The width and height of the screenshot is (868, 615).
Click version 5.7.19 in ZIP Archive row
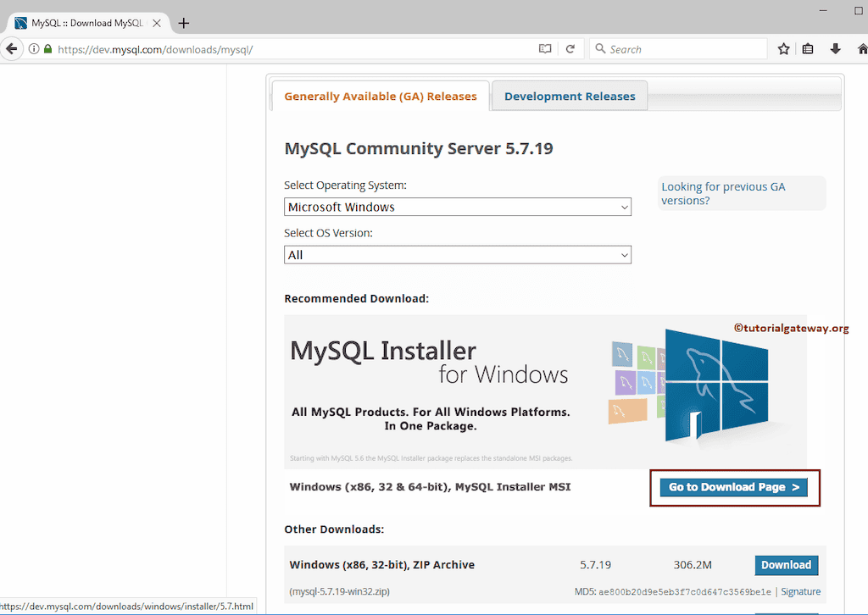(x=596, y=565)
